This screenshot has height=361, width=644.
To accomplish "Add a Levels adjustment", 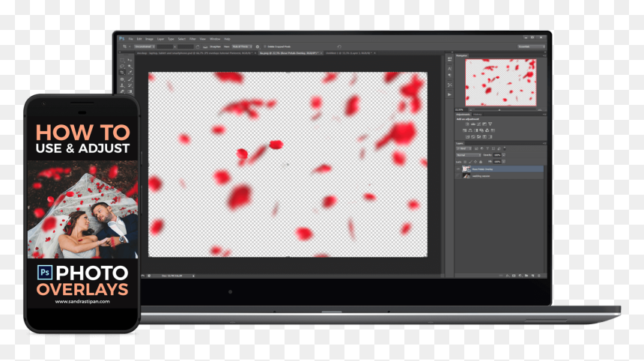I will tap(473, 124).
